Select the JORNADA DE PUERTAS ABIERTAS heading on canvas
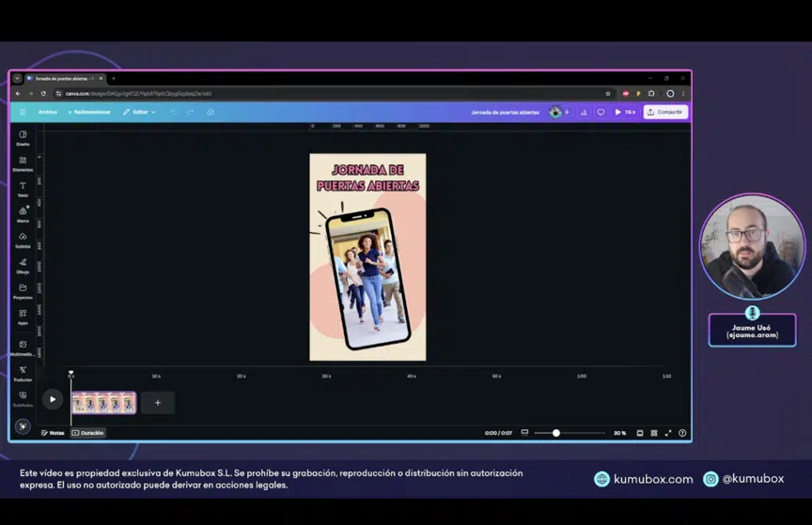Image resolution: width=812 pixels, height=525 pixels. [x=367, y=178]
